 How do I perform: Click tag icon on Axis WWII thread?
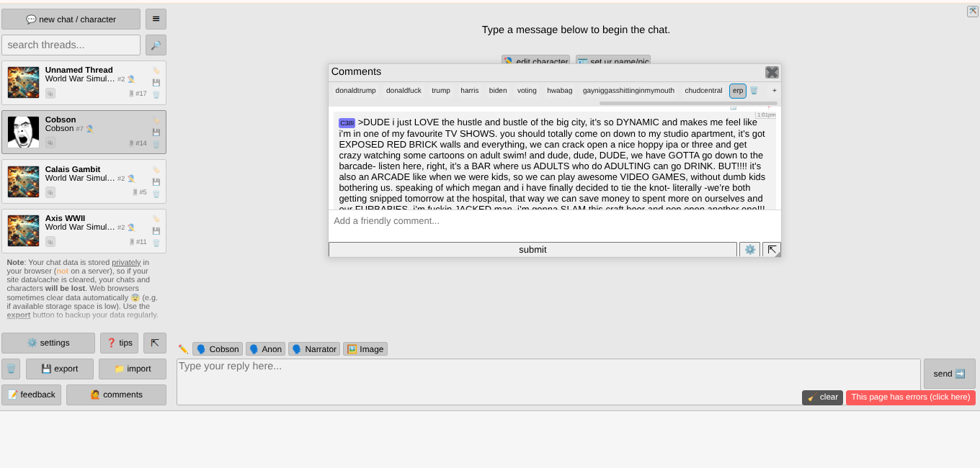(x=156, y=219)
